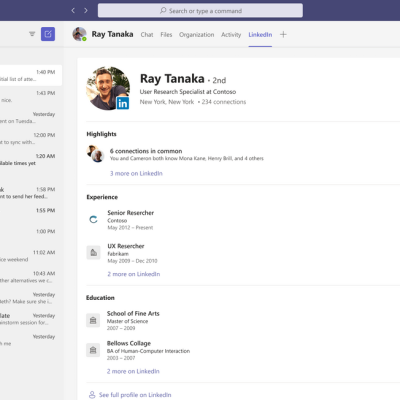The width and height of the screenshot is (400, 400).
Task: Switch to the Chat tab
Action: tap(147, 35)
